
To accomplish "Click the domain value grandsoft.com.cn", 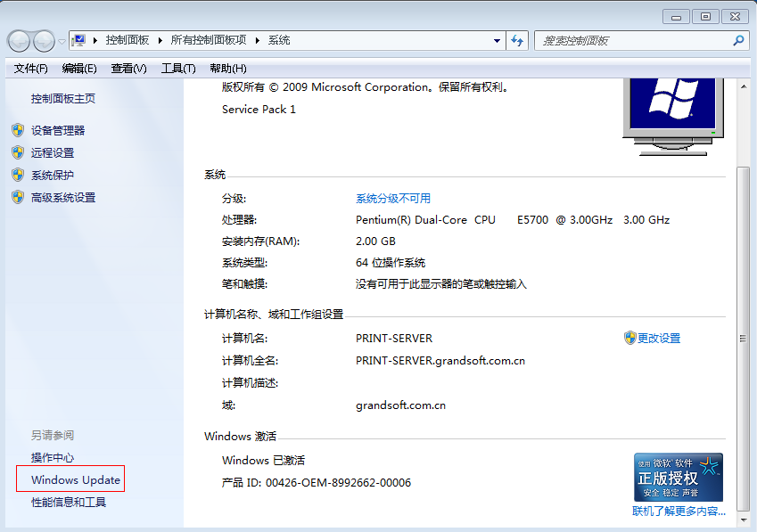I will point(400,405).
